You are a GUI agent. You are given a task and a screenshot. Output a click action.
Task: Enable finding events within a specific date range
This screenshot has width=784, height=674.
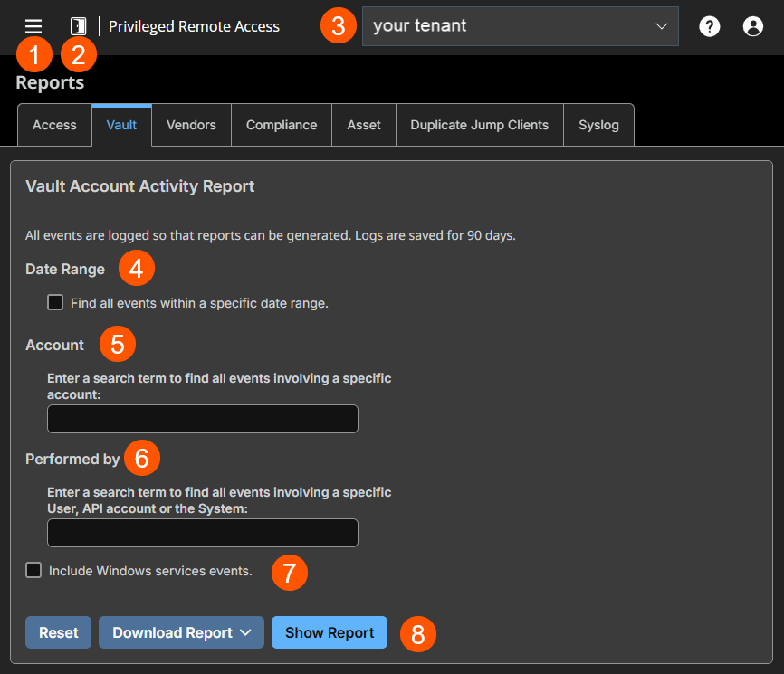(x=55, y=303)
